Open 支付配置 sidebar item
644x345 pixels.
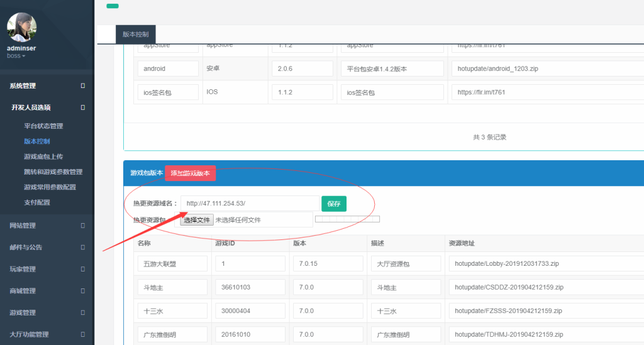[x=36, y=202]
